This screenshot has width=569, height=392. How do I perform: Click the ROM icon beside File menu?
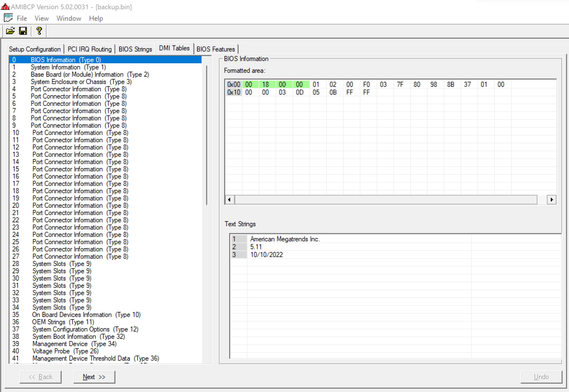click(x=8, y=18)
